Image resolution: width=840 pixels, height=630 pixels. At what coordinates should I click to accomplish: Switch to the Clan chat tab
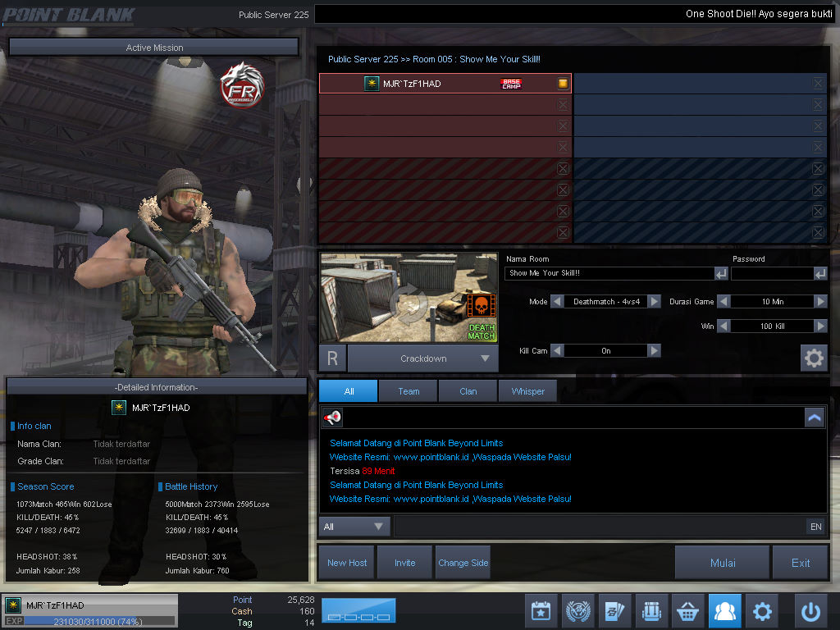coord(468,391)
